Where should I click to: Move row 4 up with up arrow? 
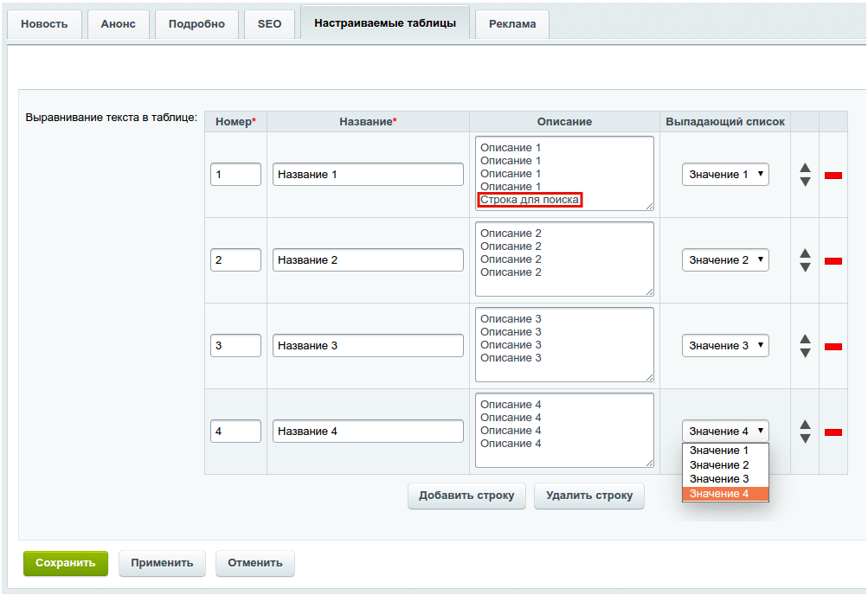click(805, 425)
